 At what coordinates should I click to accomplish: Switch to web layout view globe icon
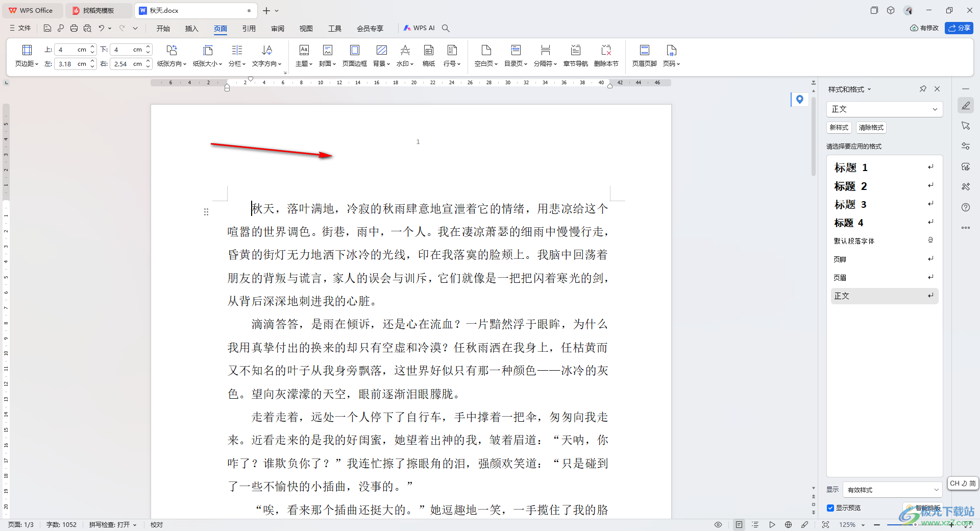(788, 525)
